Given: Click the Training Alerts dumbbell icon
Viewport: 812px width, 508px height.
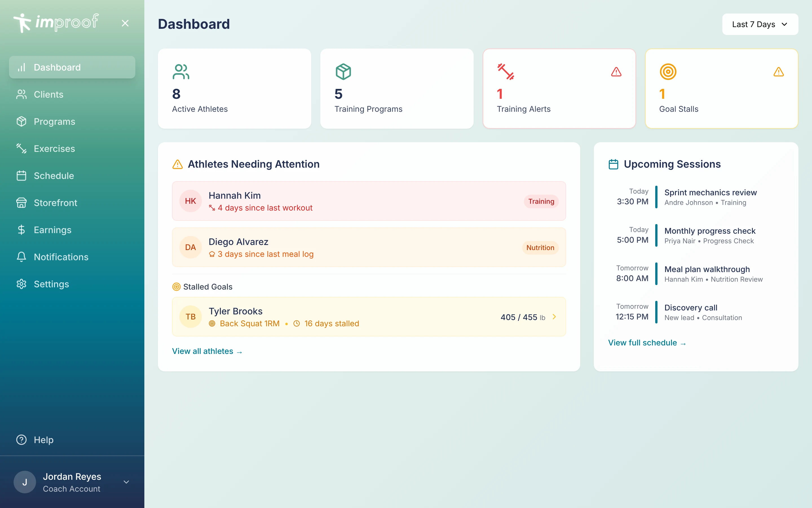Looking at the screenshot, I should [506, 72].
